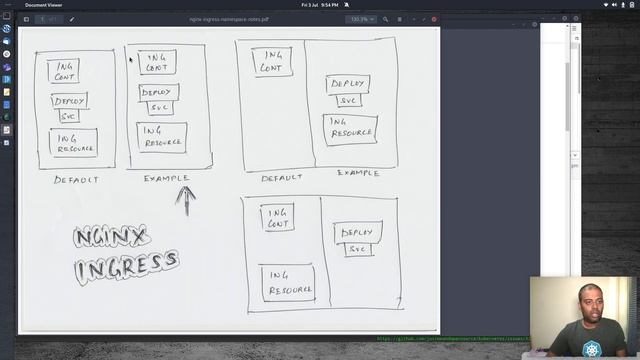Click the hamburger icon in the white panel
Image resolution: width=640 pixels, height=360 pixels.
tap(574, 29)
